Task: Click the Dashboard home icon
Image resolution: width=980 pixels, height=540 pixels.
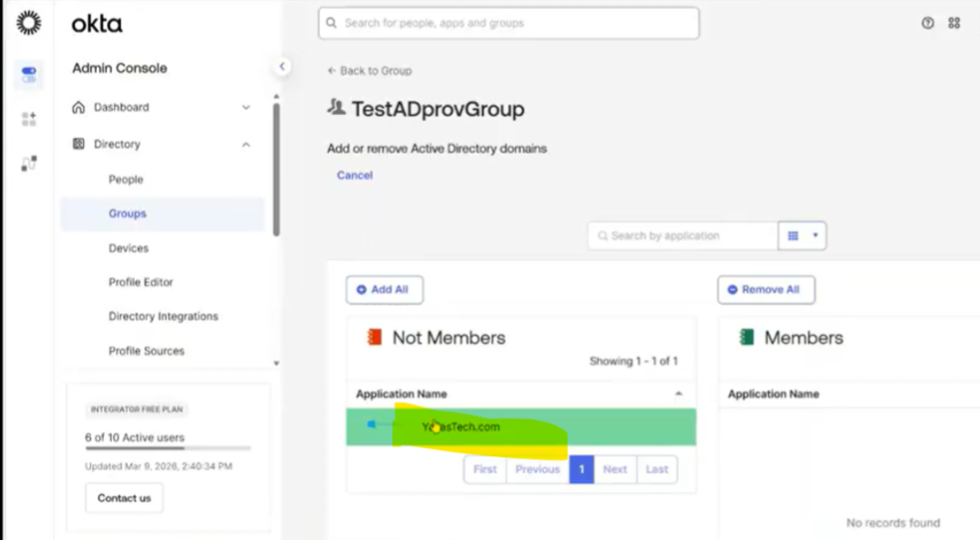Action: pyautogui.click(x=79, y=107)
